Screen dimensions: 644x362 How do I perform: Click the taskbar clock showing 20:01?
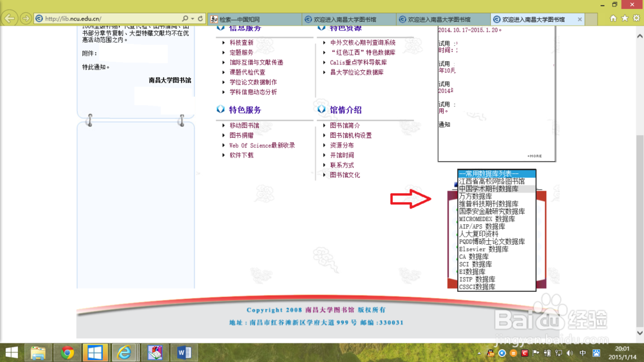pos(622,353)
